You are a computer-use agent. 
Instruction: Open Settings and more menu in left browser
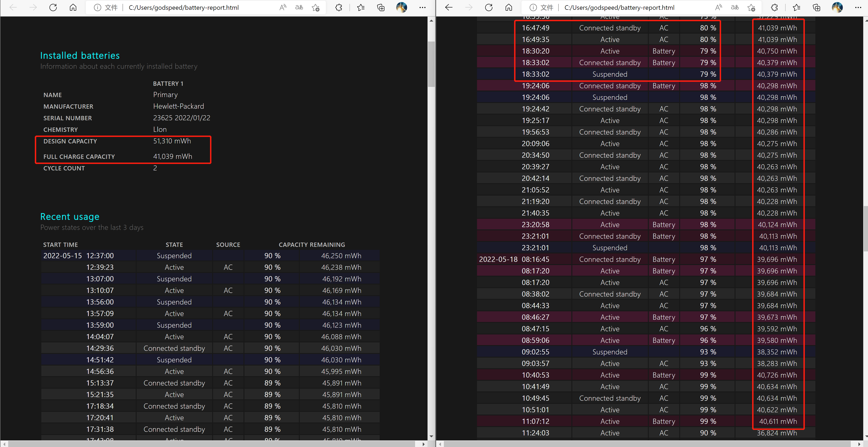[422, 7]
